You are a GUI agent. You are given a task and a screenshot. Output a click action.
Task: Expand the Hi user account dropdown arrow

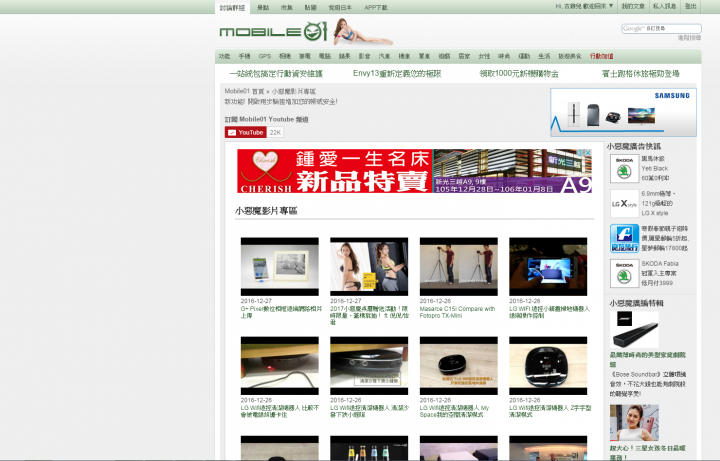[x=611, y=6]
